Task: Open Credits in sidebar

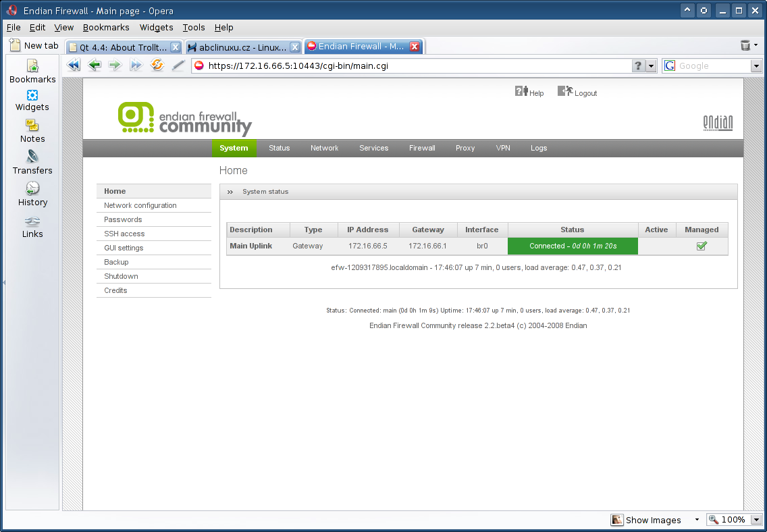Action: [153, 290]
